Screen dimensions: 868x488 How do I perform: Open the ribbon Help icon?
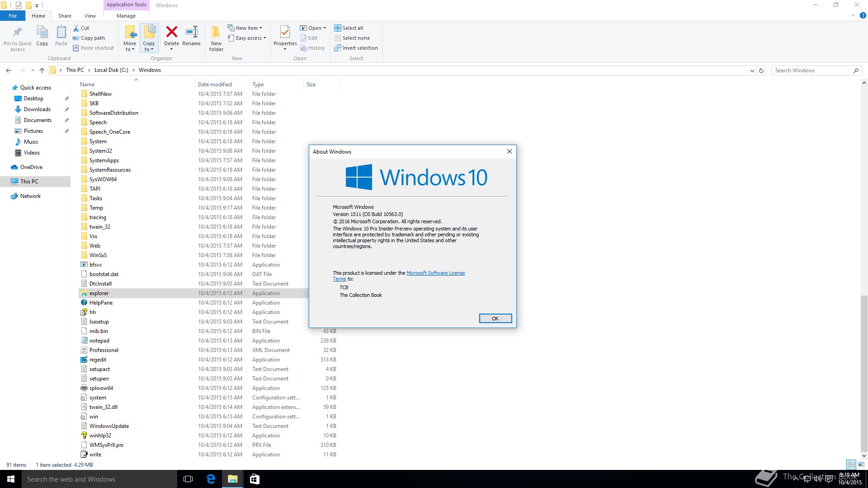click(x=863, y=15)
